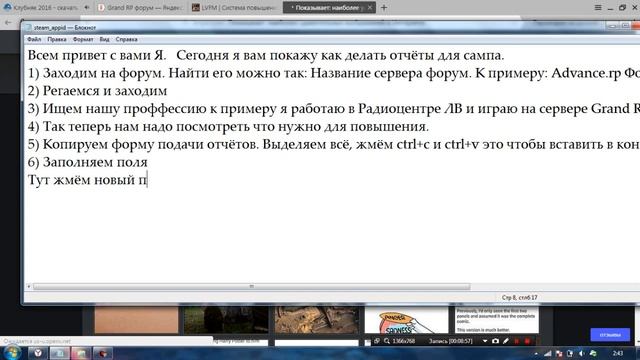
Task: Click the recording timer 'Запись [00:08:57]'
Action: [450, 341]
